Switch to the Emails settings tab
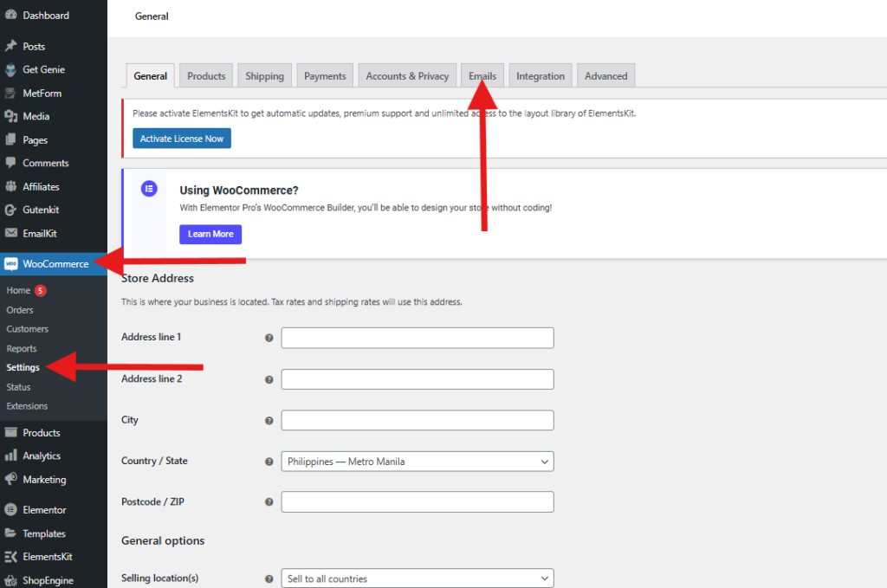 pos(482,76)
